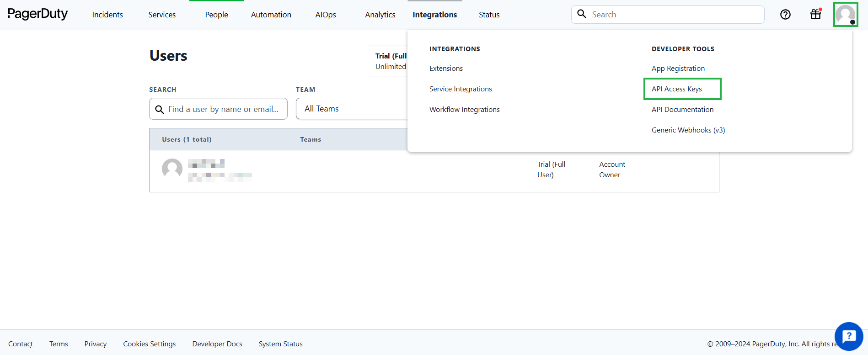Open the Privacy footer link
Viewport: 868px width, 355px height.
(96, 344)
